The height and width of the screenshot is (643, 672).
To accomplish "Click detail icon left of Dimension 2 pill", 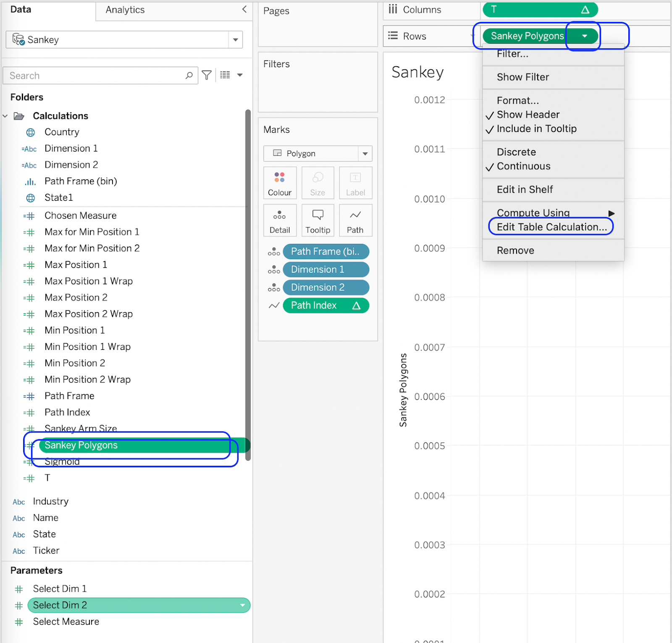I will [x=274, y=288].
